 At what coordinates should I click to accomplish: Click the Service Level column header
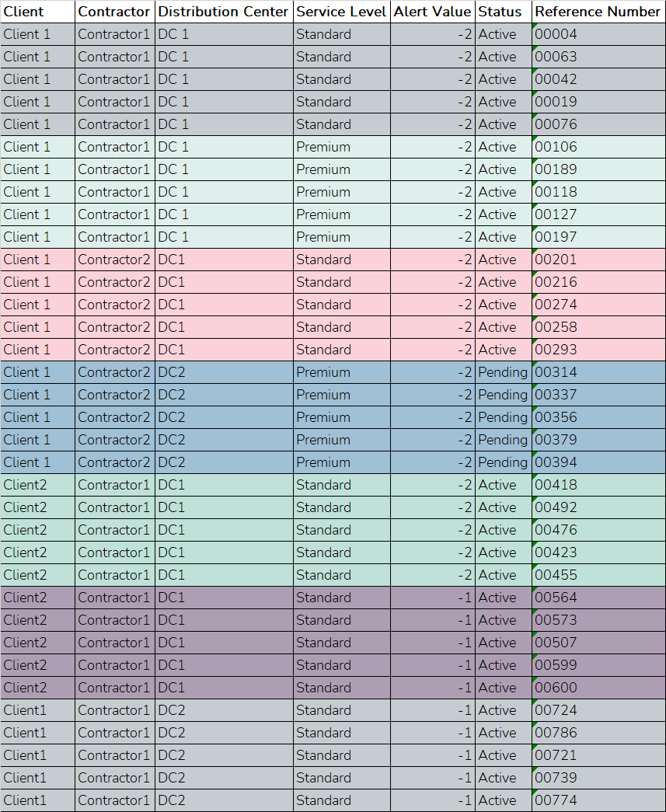341,12
